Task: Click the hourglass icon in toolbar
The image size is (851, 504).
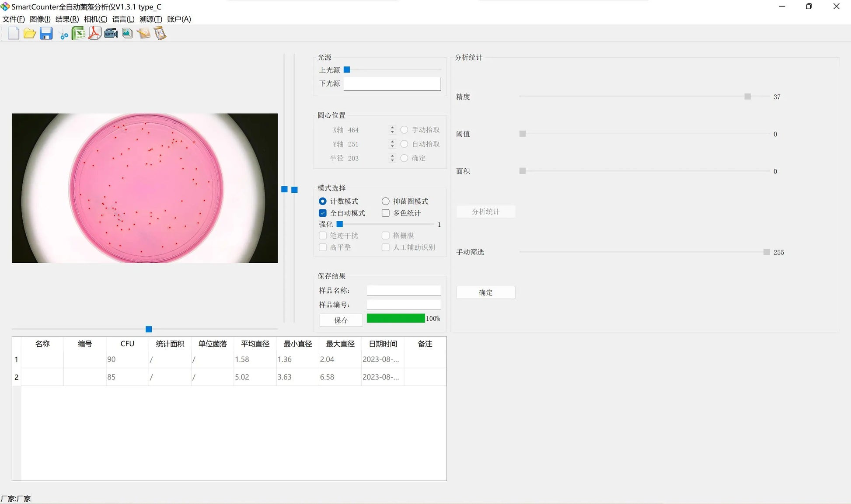Action: coord(160,34)
